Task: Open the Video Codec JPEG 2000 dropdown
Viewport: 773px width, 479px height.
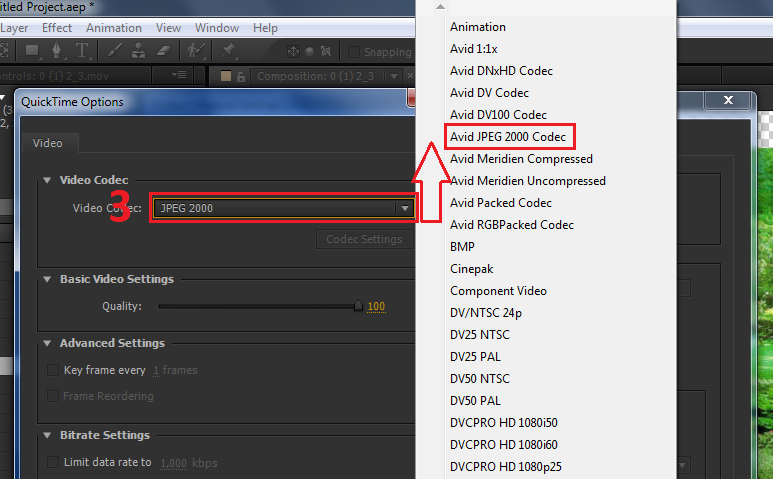Action: click(283, 208)
